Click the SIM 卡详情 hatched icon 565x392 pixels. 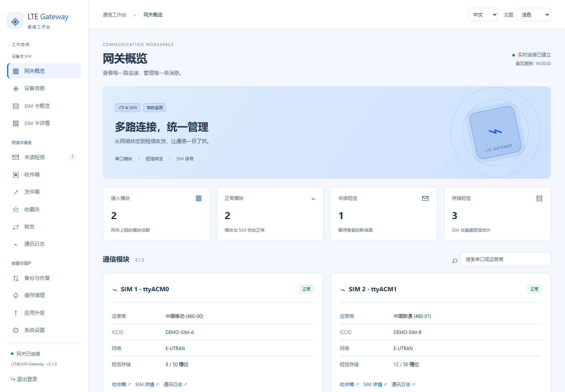click(16, 123)
